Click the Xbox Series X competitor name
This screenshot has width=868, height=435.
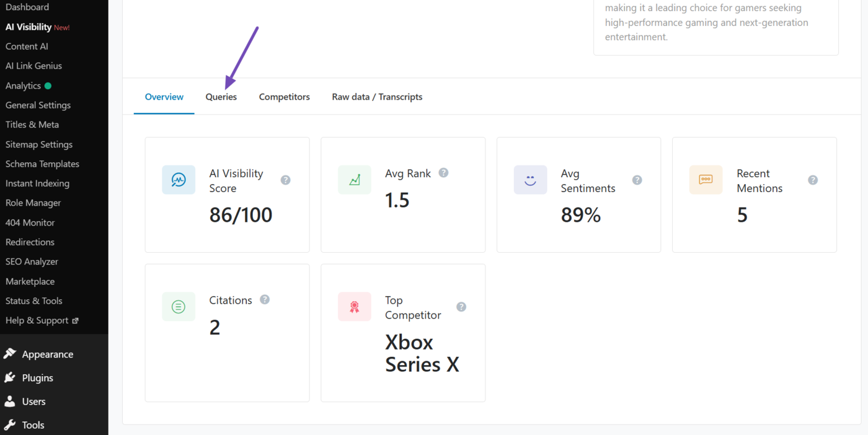422,353
